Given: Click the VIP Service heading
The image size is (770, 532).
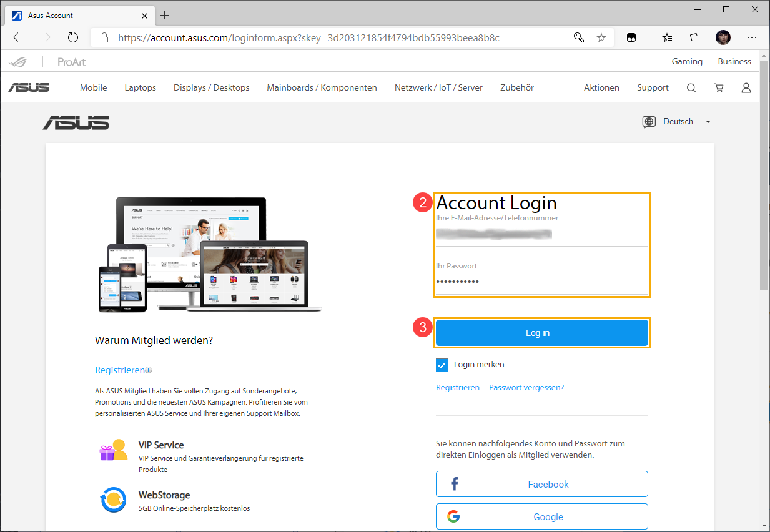Looking at the screenshot, I should point(161,445).
